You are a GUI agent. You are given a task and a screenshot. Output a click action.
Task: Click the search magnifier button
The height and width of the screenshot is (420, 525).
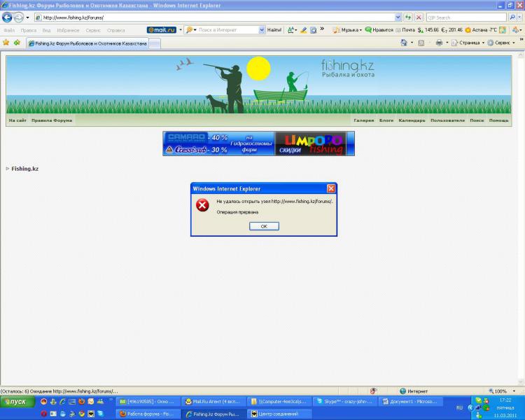click(x=512, y=17)
